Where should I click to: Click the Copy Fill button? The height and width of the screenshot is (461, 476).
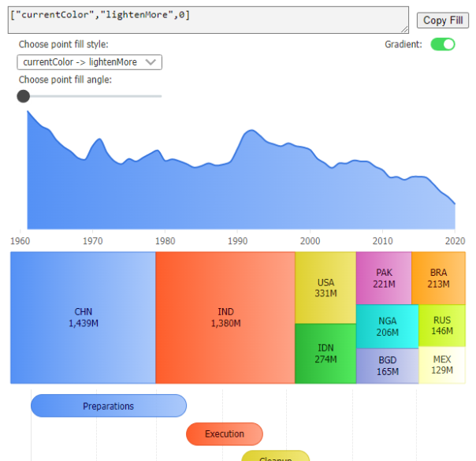444,20
